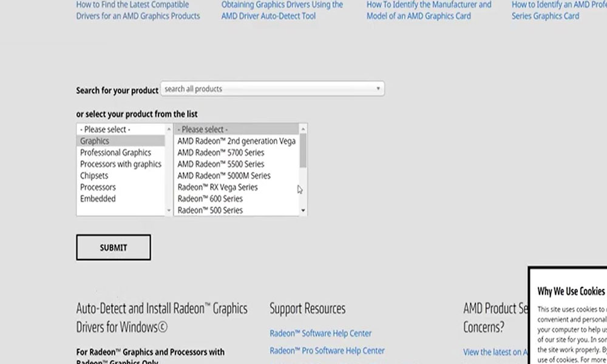Viewport: 607px width, 364px height.
Task: Click category list scroll down arrow
Action: (169, 211)
